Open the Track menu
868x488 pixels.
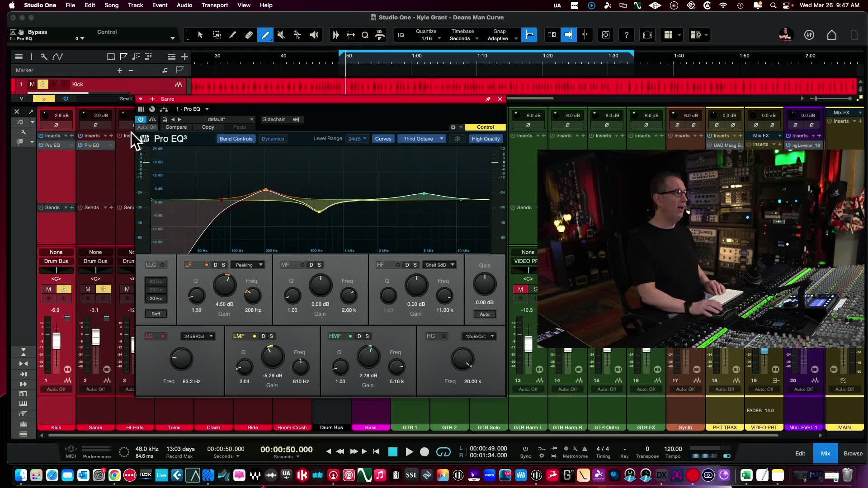pyautogui.click(x=135, y=5)
